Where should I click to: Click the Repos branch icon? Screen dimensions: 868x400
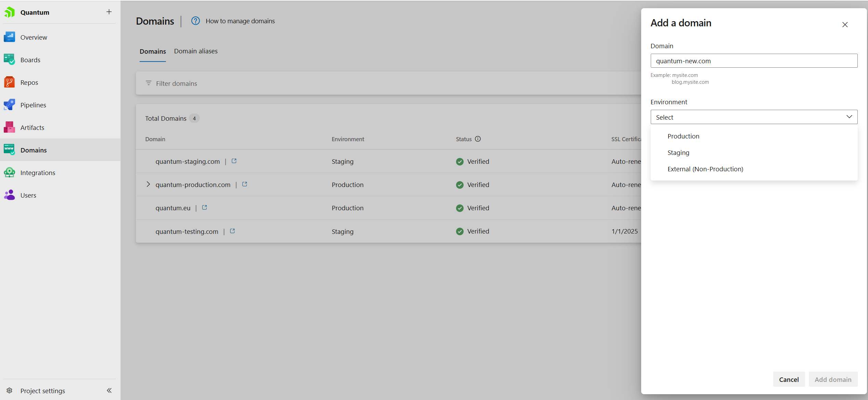click(9, 82)
